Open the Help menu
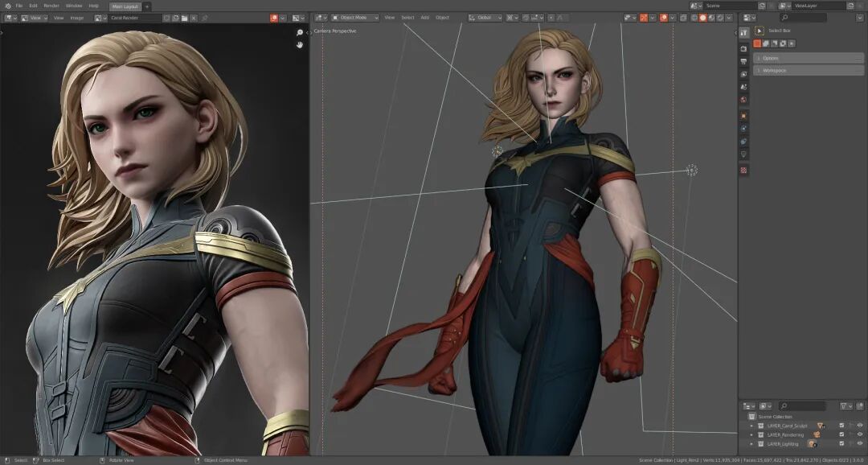 (x=93, y=6)
